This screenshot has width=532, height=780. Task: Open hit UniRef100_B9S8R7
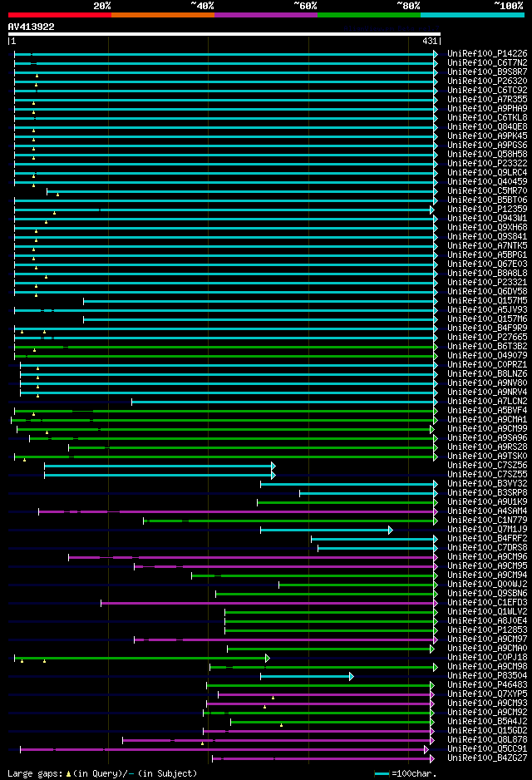(487, 72)
